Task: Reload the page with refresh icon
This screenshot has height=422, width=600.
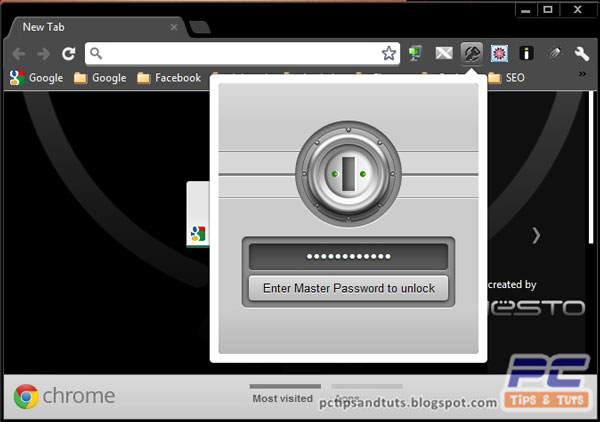Action: (x=69, y=54)
